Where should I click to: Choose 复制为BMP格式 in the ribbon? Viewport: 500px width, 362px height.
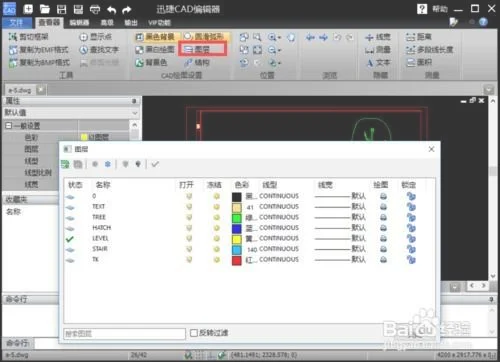pyautogui.click(x=39, y=62)
